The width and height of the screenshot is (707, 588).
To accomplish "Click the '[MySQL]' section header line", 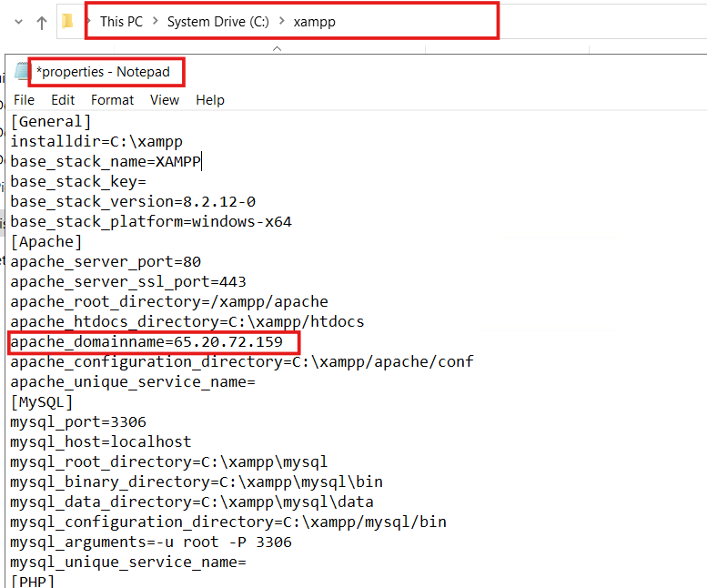I will coord(42,401).
